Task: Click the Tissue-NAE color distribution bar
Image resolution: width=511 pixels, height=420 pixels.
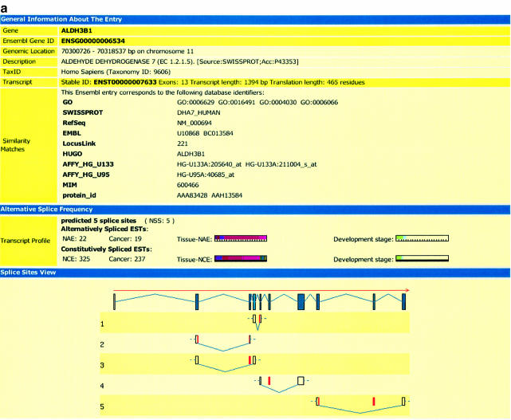Action: [241, 238]
